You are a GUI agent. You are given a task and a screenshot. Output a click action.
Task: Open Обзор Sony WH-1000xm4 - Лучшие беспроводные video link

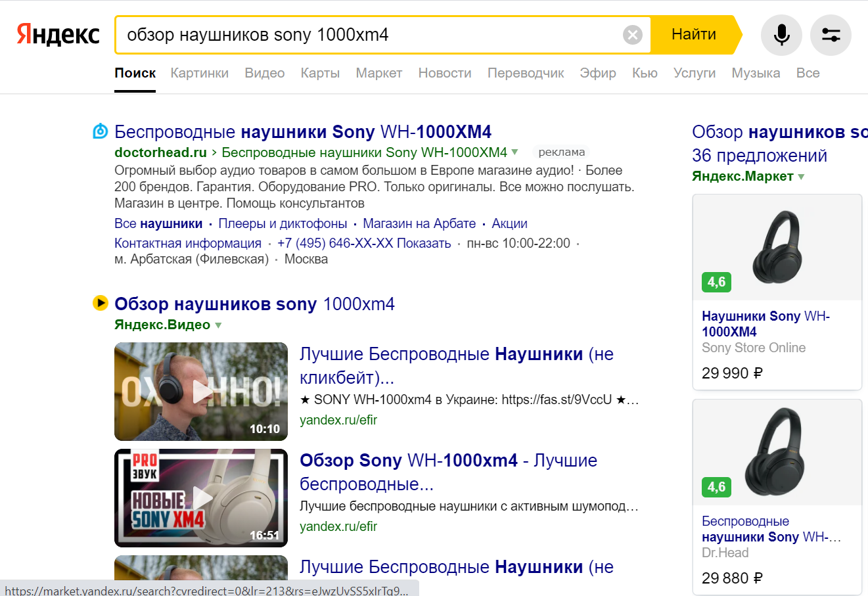[x=448, y=472]
